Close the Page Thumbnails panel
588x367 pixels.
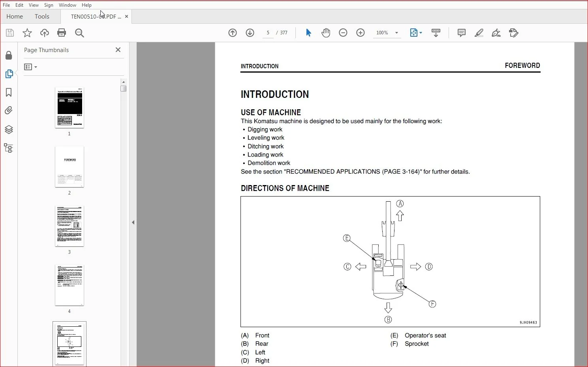tap(118, 50)
